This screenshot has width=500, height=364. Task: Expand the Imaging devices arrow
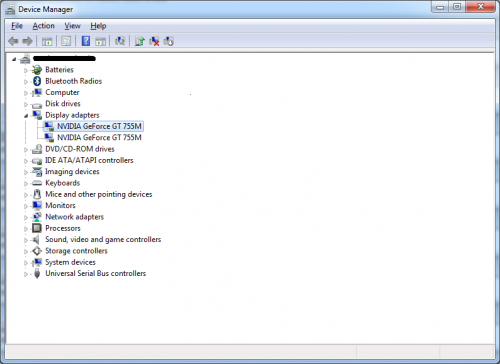tap(26, 172)
